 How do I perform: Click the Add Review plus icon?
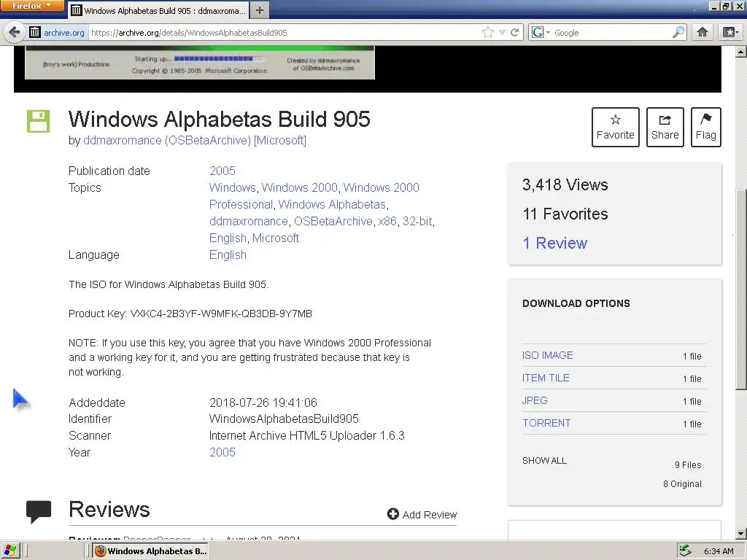393,514
